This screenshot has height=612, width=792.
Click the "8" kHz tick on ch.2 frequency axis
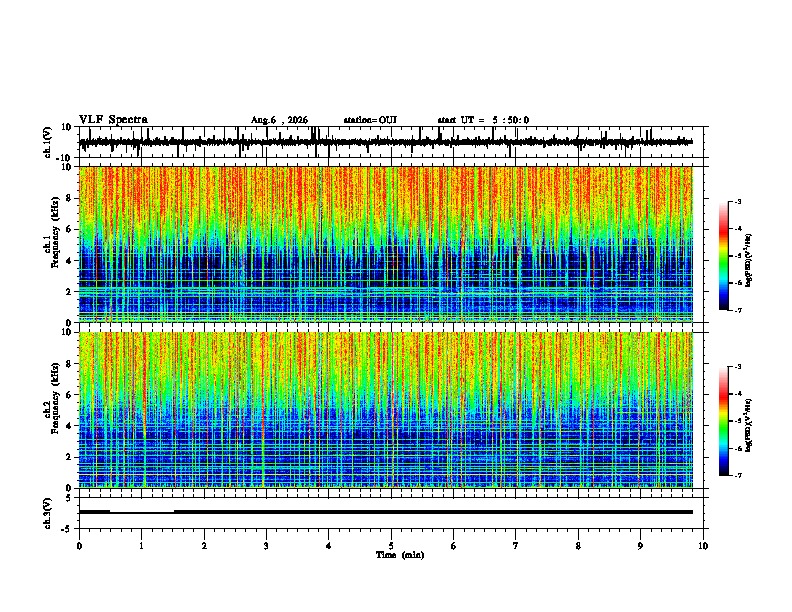[x=69, y=364]
